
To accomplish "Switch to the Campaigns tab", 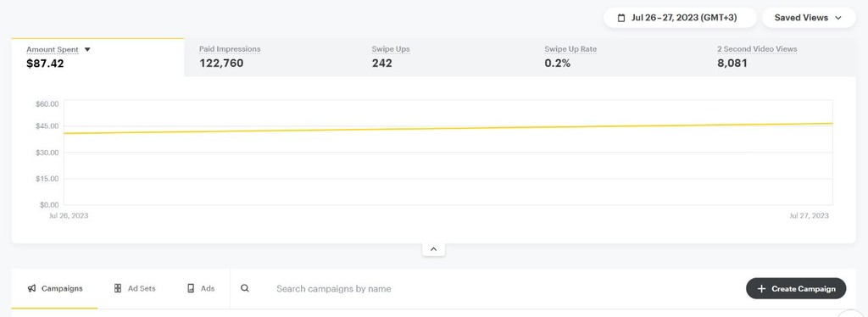I will pos(54,288).
